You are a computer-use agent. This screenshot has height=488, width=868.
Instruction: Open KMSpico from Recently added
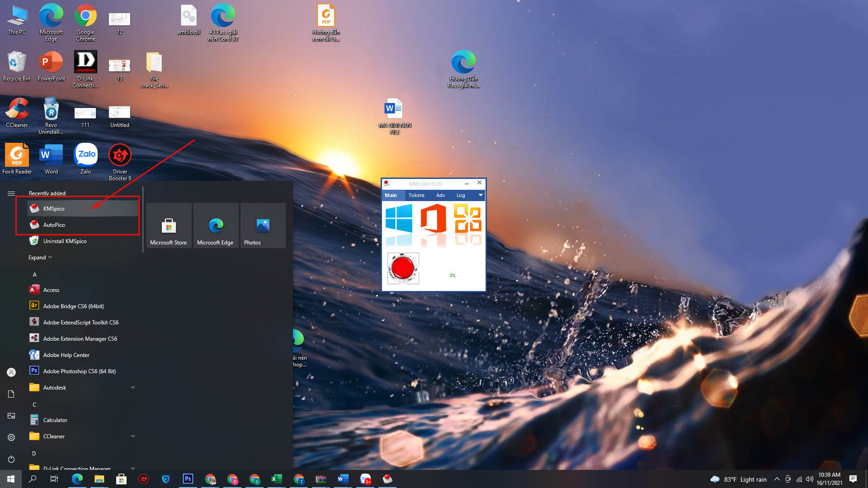click(54, 208)
